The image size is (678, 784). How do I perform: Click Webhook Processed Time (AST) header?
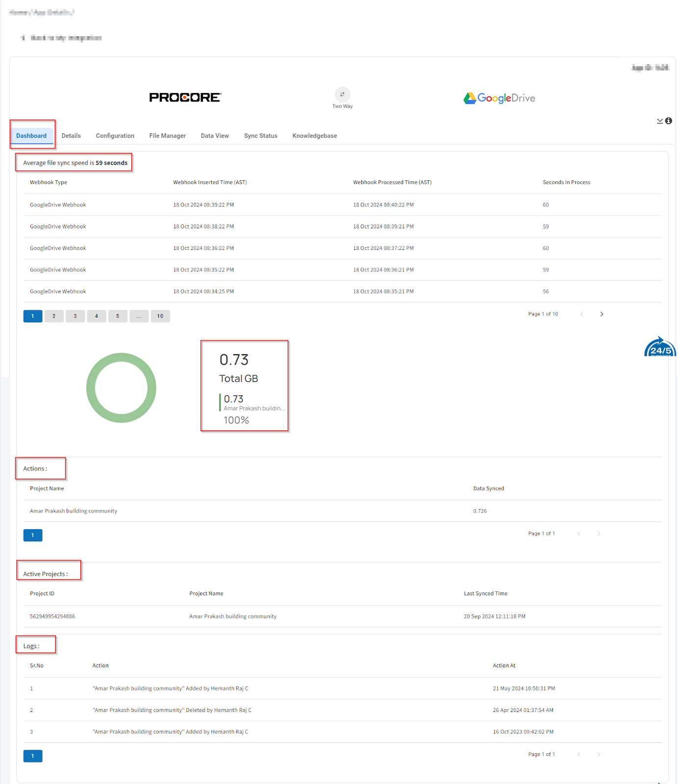tap(392, 182)
